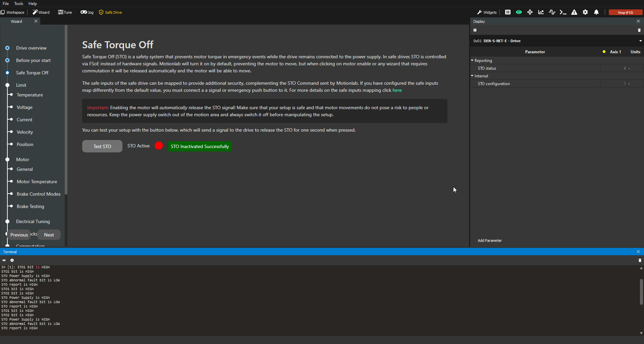Open the list view icon in toolbar
The height and width of the screenshot is (344, 644).
pos(508,12)
